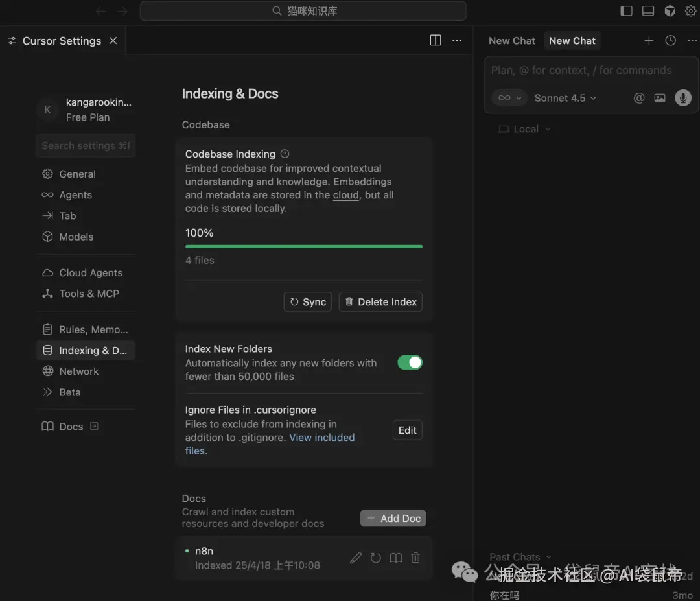Screen dimensions: 700x601
Task: Re-index the n8n doc with refresh icon
Action: tap(376, 558)
